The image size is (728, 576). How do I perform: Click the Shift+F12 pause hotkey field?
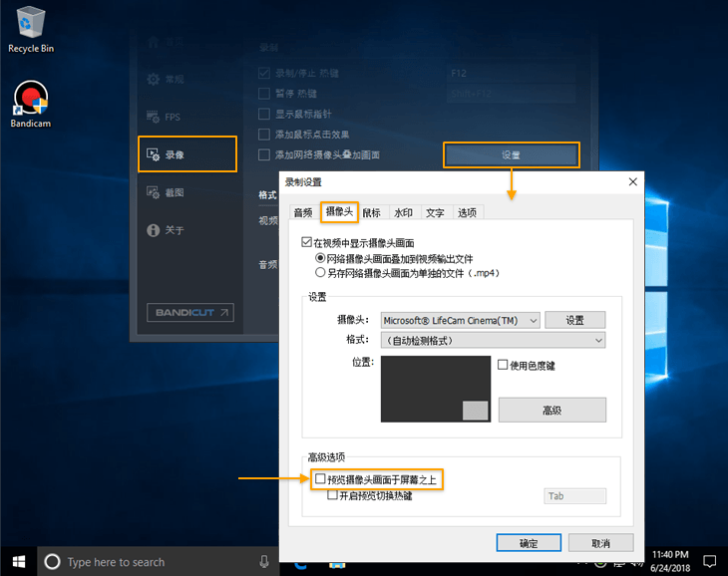[x=512, y=94]
